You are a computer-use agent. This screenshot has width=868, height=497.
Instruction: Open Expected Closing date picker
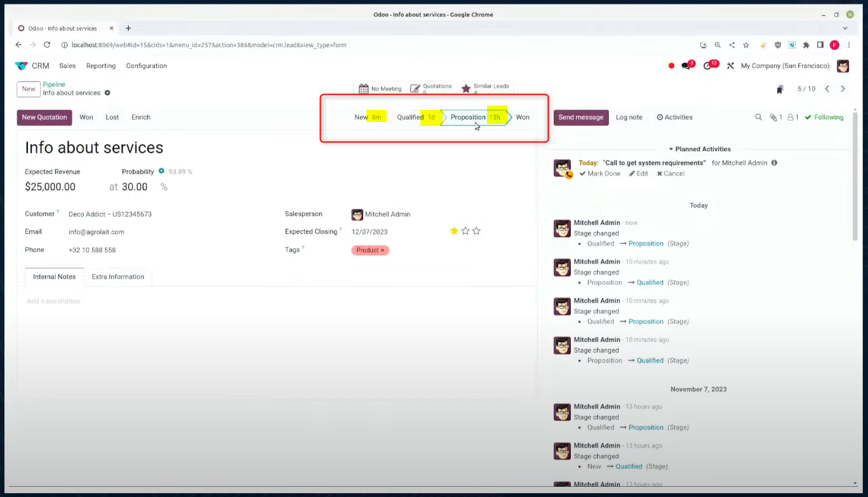click(x=370, y=232)
